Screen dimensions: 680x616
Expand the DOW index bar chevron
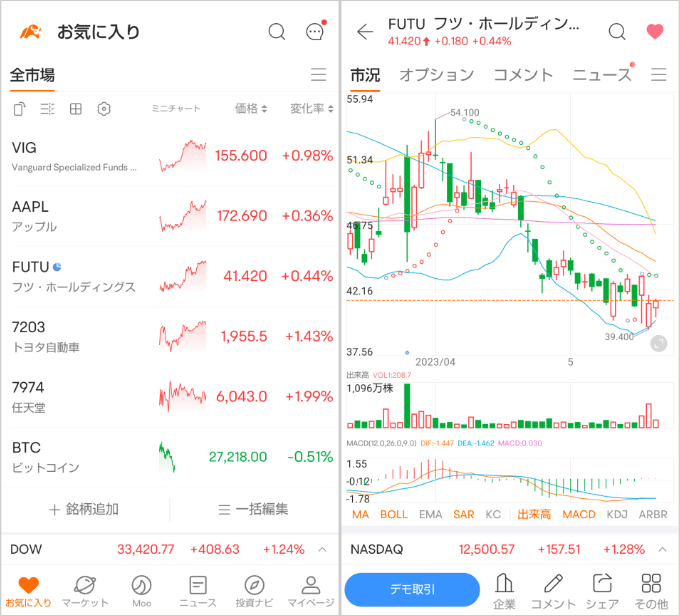point(322,549)
